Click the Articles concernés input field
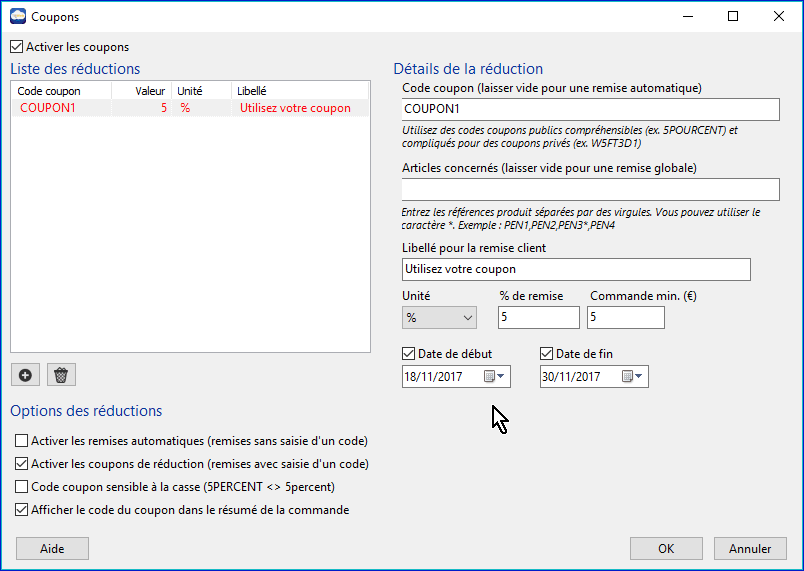 click(590, 189)
